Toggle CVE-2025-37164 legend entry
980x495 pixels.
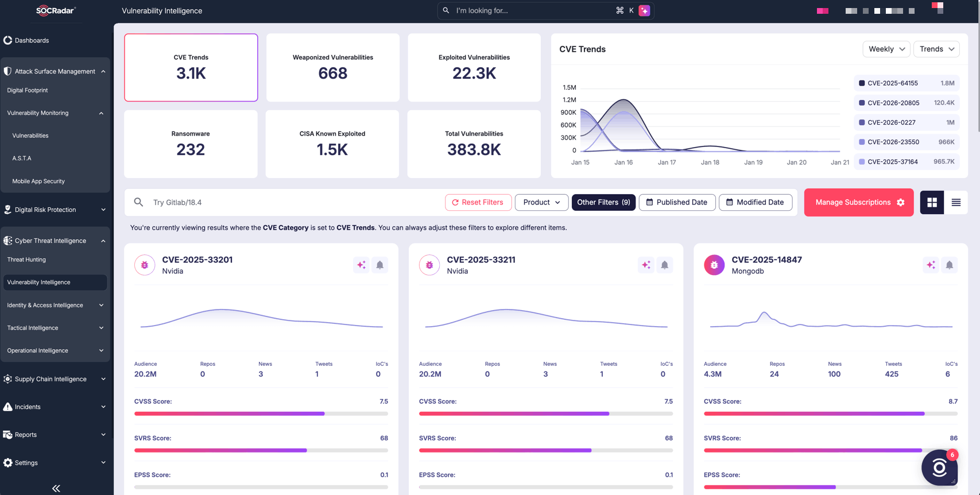(x=906, y=162)
